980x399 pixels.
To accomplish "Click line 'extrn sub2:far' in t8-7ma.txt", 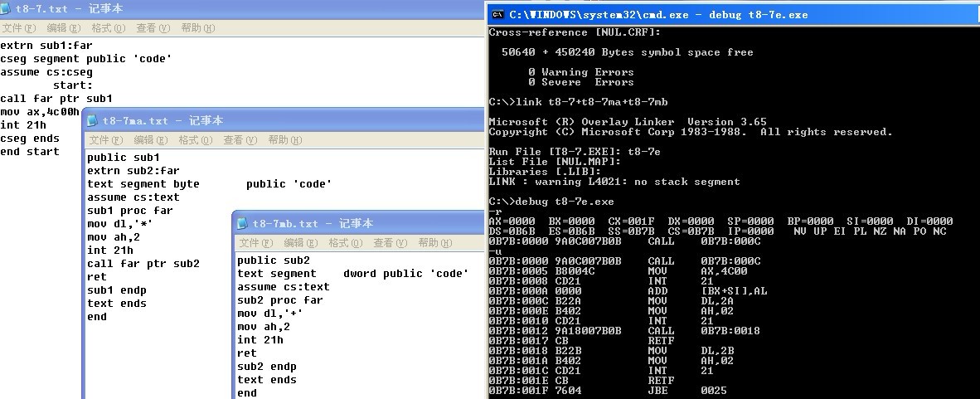I will pyautogui.click(x=133, y=170).
